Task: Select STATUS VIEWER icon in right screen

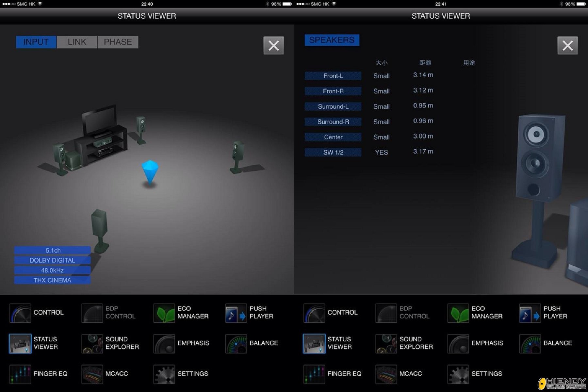Action: point(314,344)
